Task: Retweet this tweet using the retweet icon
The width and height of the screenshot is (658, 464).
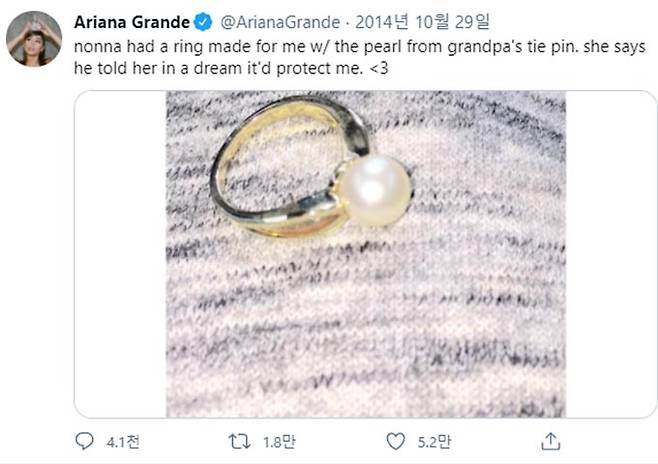Action: [x=239, y=441]
